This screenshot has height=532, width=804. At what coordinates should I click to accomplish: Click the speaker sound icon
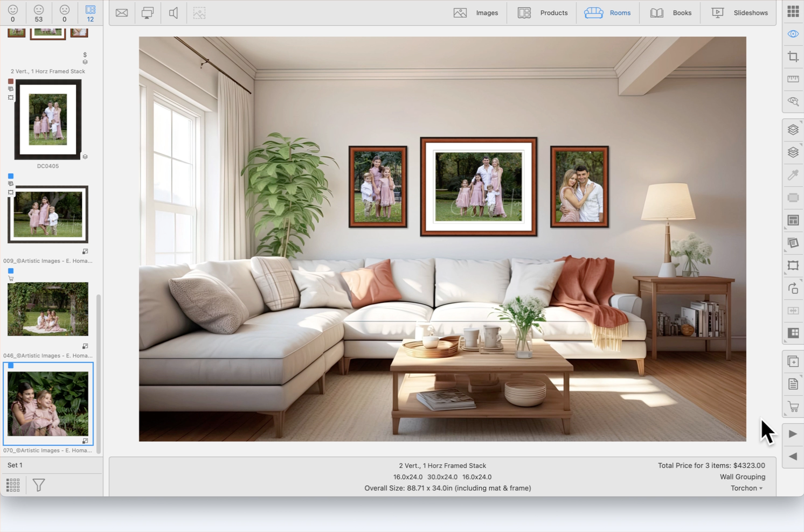tap(174, 13)
